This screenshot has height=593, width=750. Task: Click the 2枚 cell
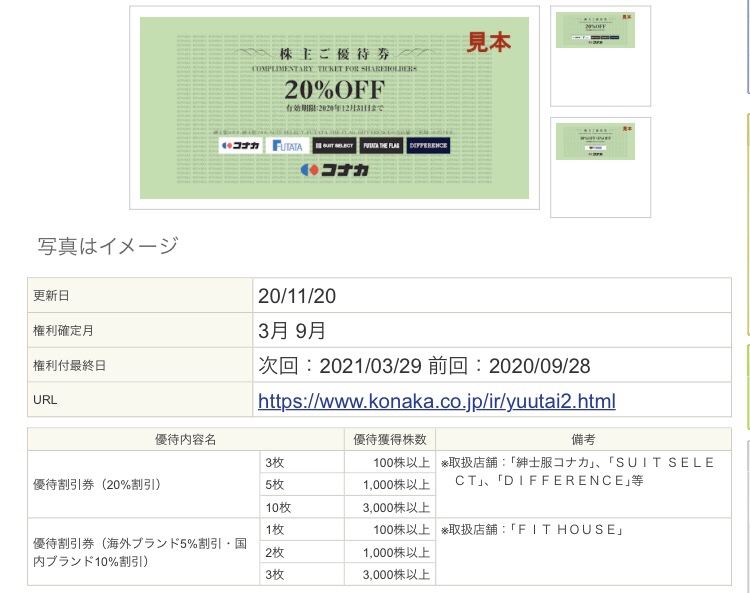pos(302,552)
